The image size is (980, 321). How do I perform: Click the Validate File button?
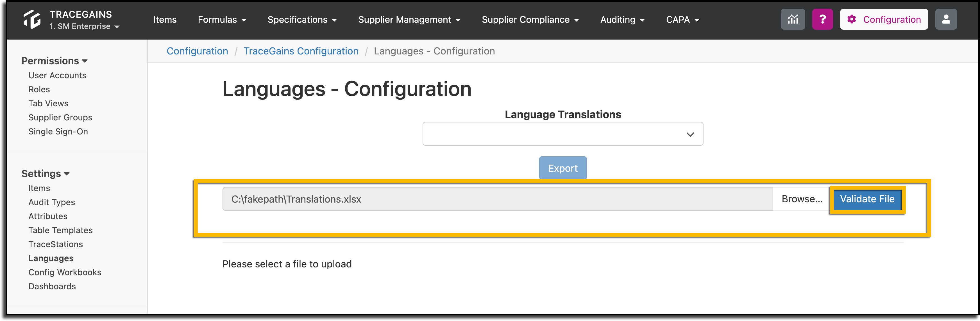(x=867, y=199)
